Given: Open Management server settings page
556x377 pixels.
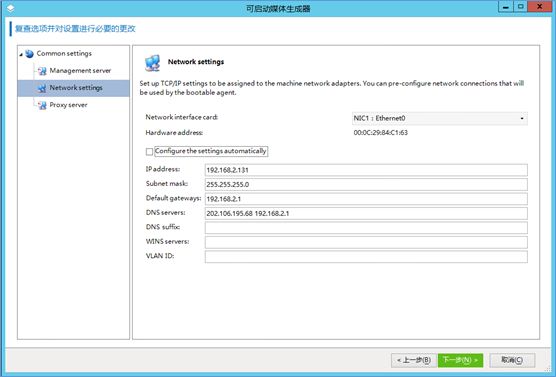Looking at the screenshot, I should click(x=80, y=71).
